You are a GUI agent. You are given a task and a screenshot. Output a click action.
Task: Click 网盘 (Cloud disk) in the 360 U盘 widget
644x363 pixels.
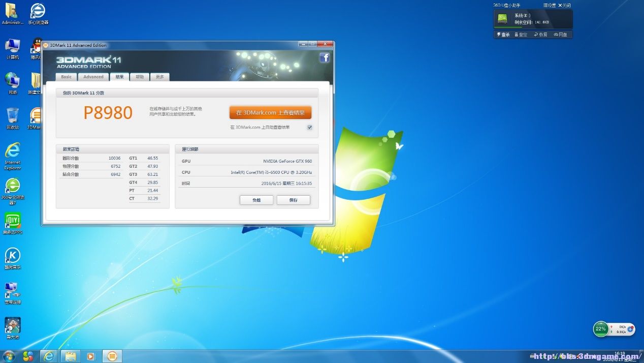tap(561, 35)
